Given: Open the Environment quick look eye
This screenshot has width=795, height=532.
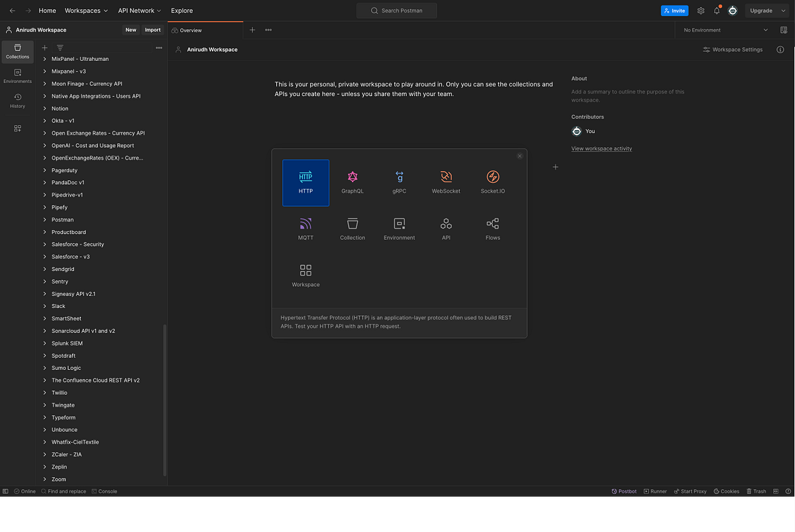Looking at the screenshot, I should [782, 30].
